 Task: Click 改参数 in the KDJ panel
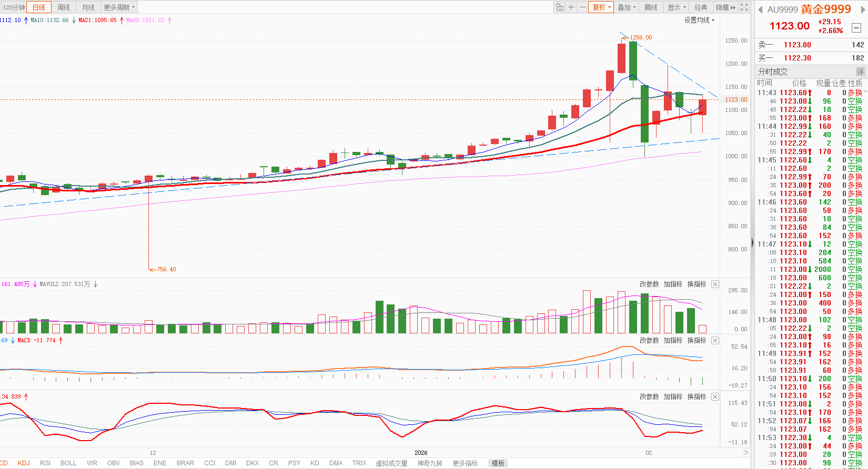[x=649, y=396]
